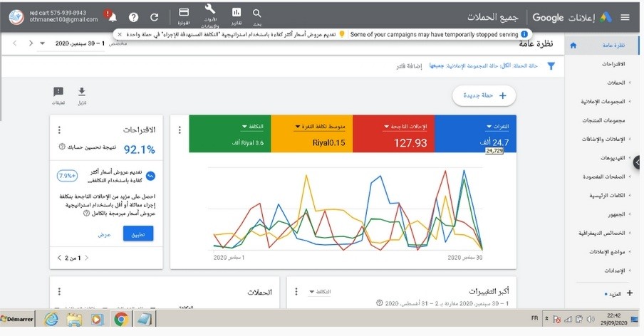
Task: Click the +7.9% score badge
Action: 67,176
